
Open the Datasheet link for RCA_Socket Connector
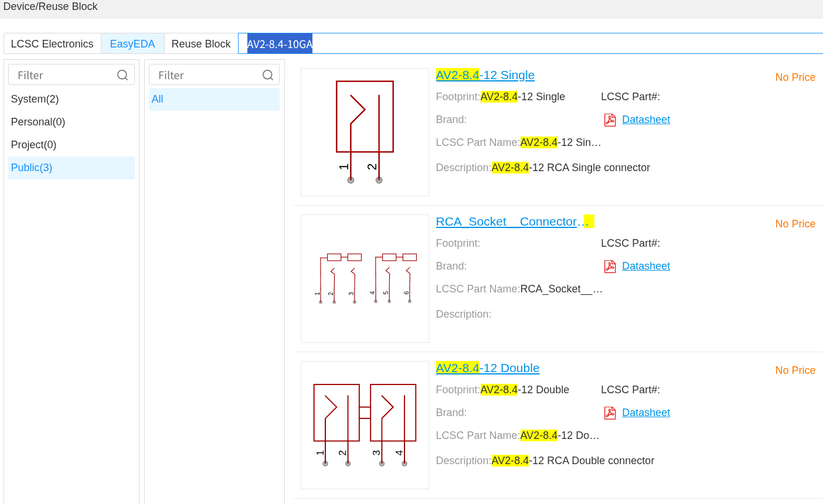point(646,266)
